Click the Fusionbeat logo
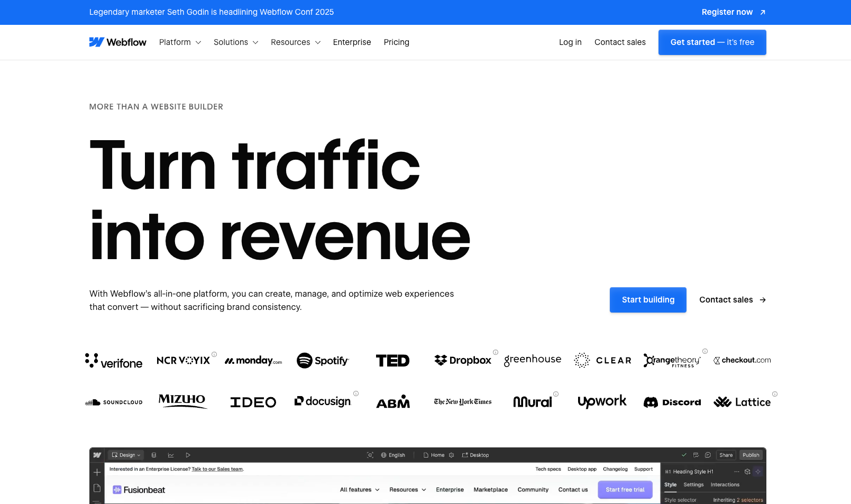Viewport: 851px width, 504px height. 139,490
